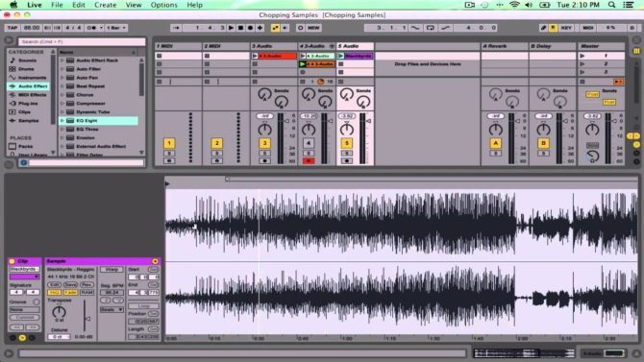Select Sounds category in browser

coord(28,60)
